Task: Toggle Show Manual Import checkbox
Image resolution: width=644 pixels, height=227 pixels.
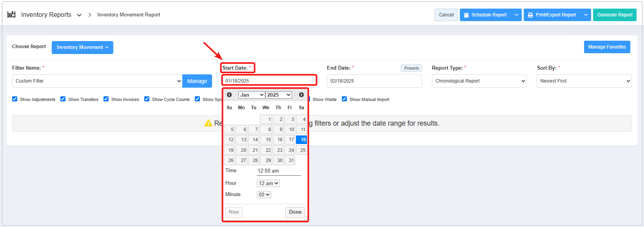Action: pyautogui.click(x=345, y=99)
